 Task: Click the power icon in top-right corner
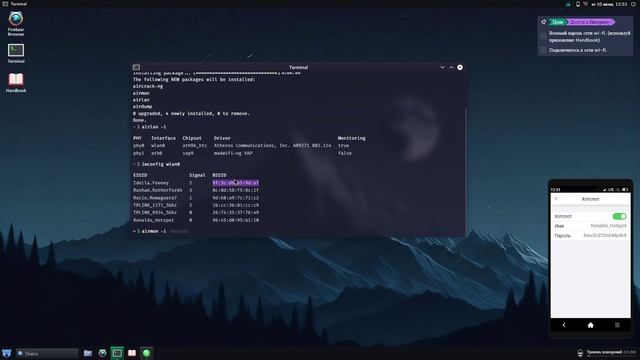click(634, 4)
